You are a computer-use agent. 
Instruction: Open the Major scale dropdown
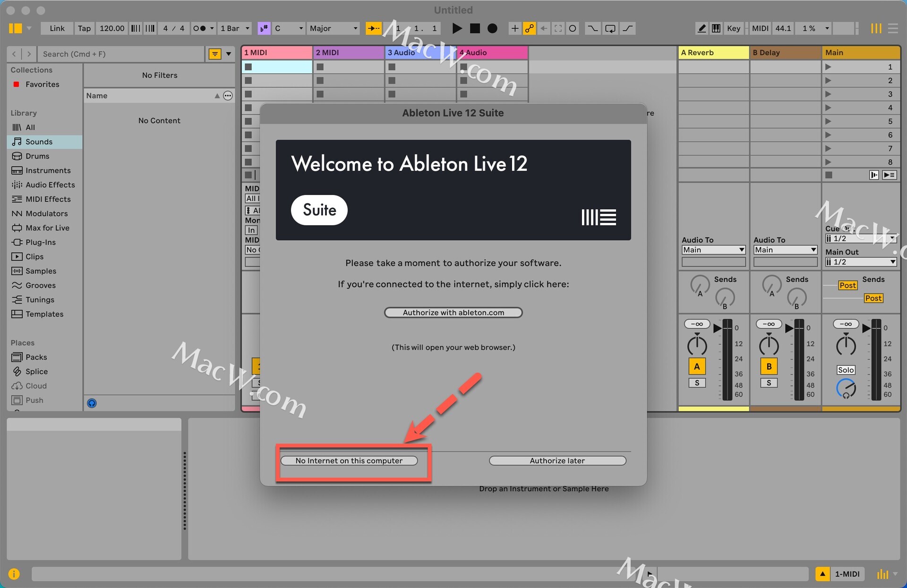pyautogui.click(x=333, y=28)
